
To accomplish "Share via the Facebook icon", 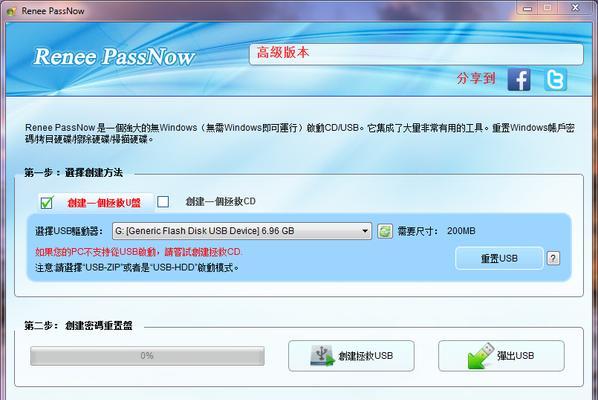I will coord(519,80).
